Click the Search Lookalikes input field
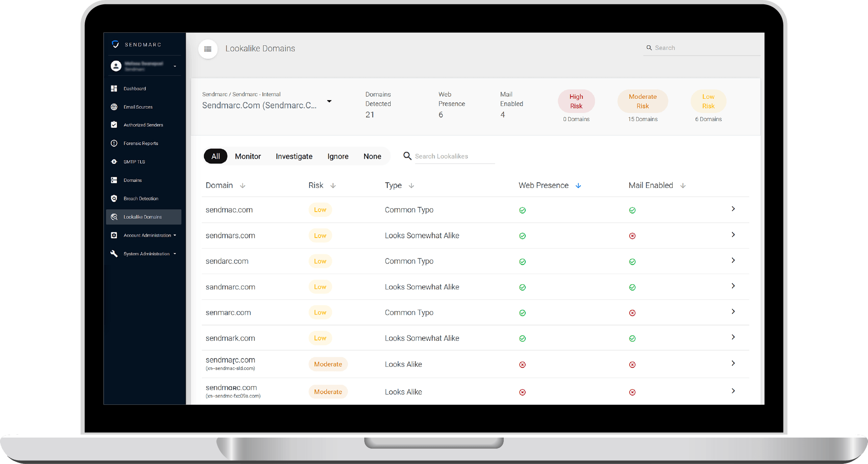 point(454,156)
